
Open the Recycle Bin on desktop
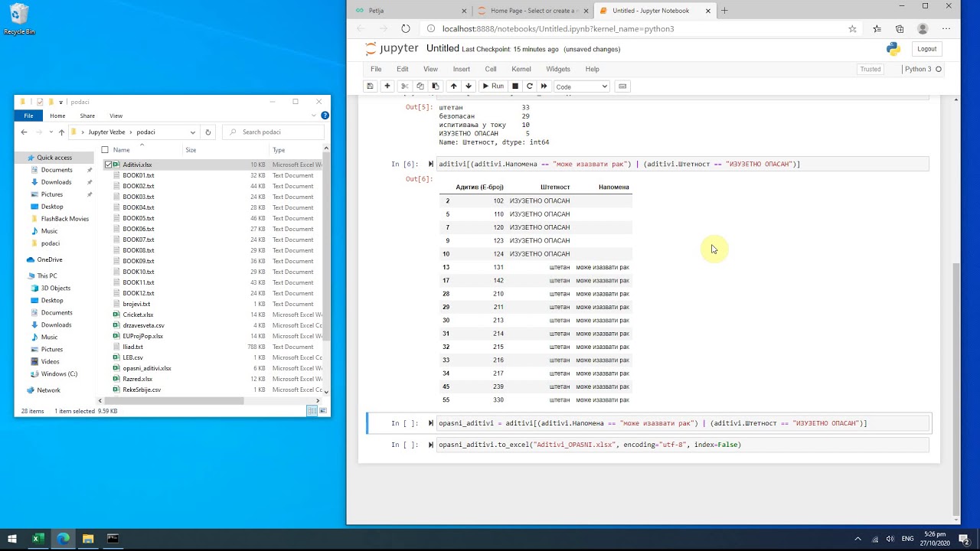tap(18, 19)
